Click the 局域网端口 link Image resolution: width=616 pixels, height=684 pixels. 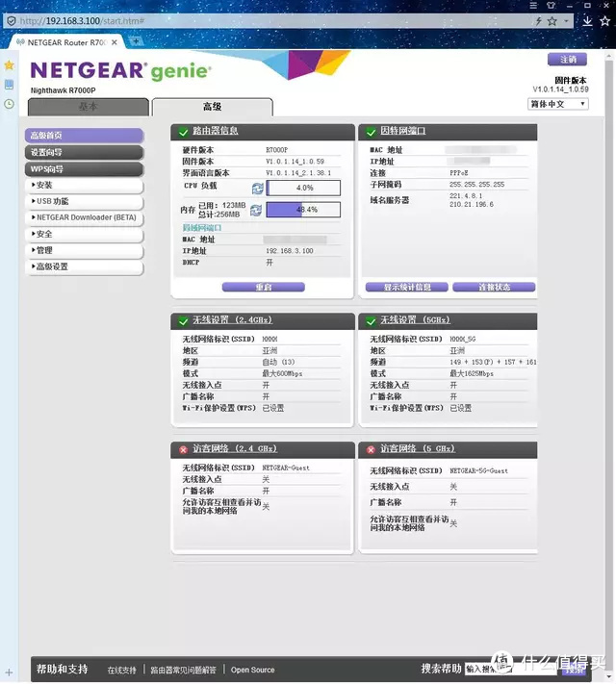point(202,228)
